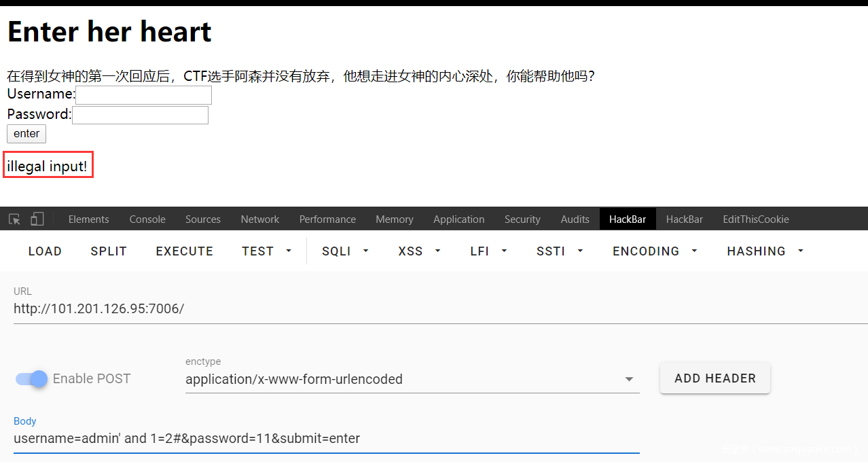The width and height of the screenshot is (868, 462).
Task: Click the inspect element cursor icon
Action: (14, 219)
